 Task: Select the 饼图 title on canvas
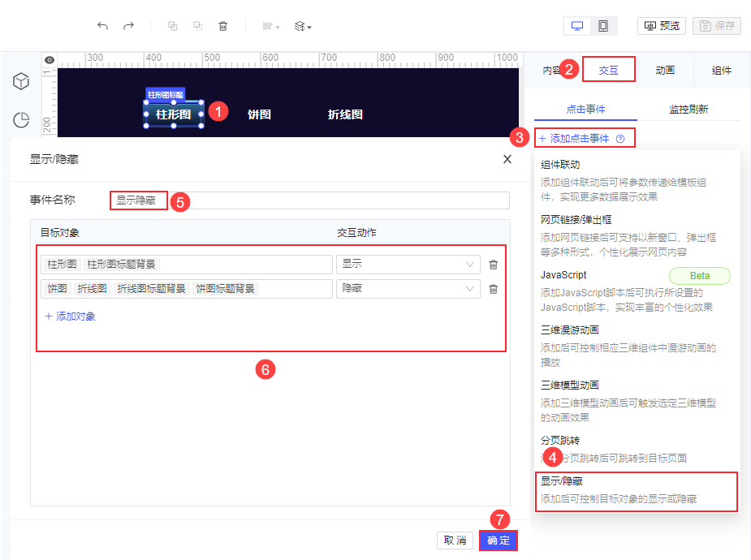(259, 114)
